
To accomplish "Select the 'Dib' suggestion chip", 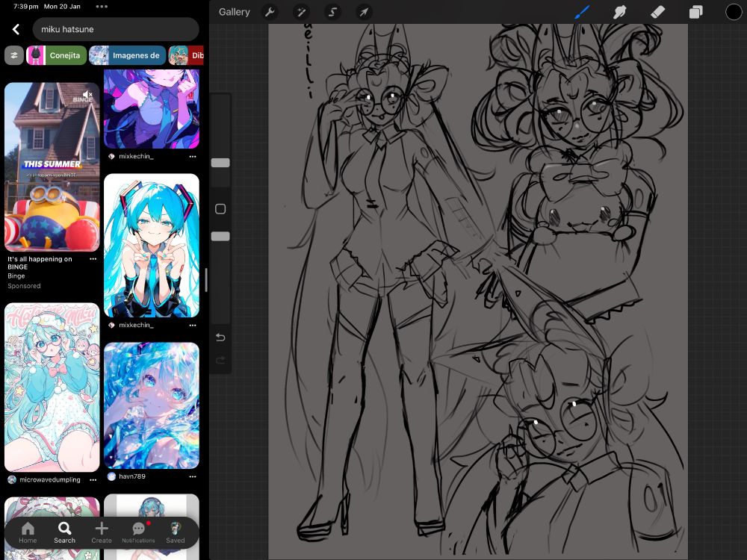I will pyautogui.click(x=186, y=55).
